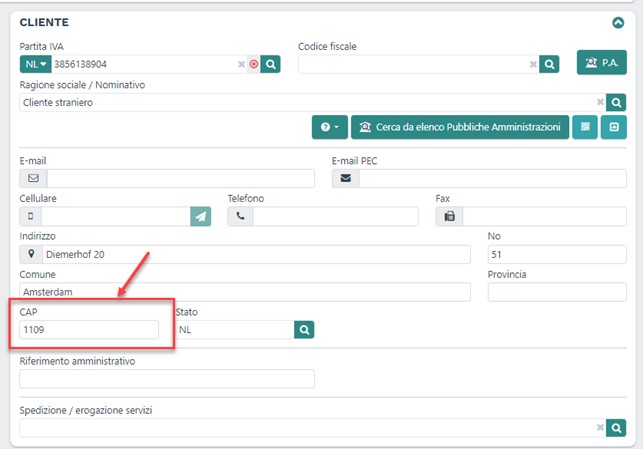Open the NL country prefix dropdown
643x449 pixels.
pyautogui.click(x=34, y=64)
